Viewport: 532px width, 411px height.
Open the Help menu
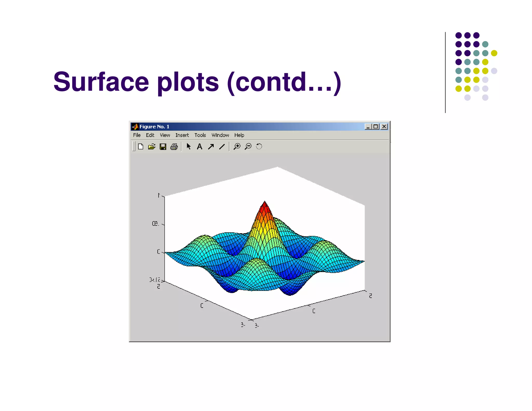239,135
